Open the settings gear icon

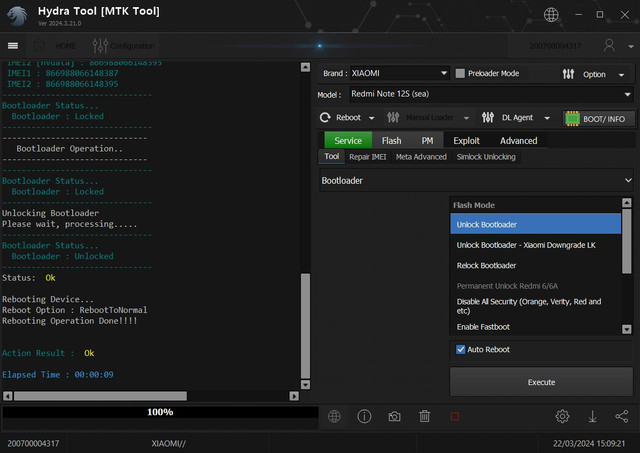click(562, 416)
